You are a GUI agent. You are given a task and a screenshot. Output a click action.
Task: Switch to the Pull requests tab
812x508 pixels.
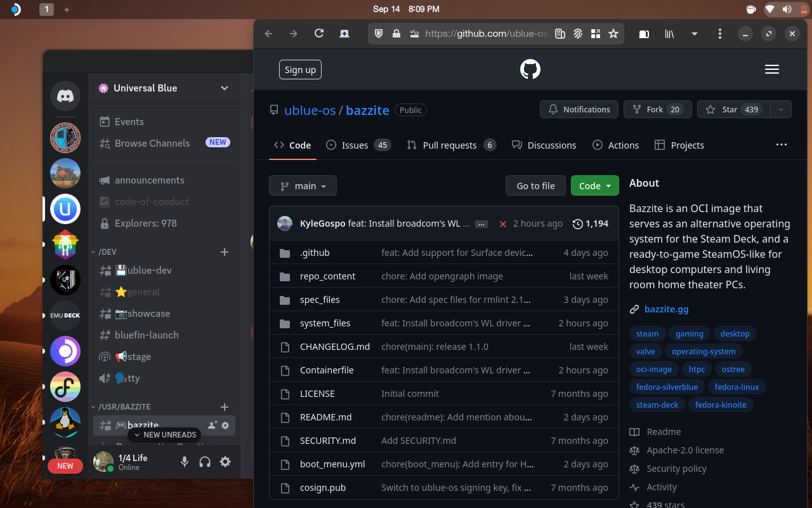451,145
